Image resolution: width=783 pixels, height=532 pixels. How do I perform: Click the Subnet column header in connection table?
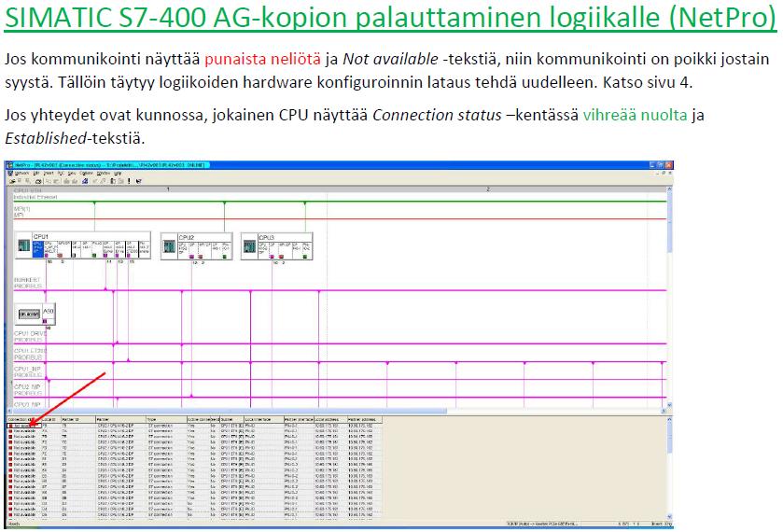click(232, 420)
